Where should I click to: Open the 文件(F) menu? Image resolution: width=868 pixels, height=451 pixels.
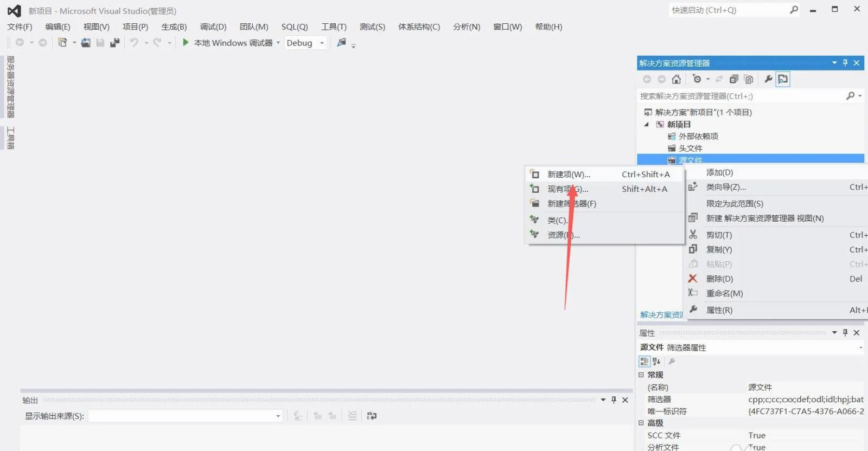[x=20, y=27]
